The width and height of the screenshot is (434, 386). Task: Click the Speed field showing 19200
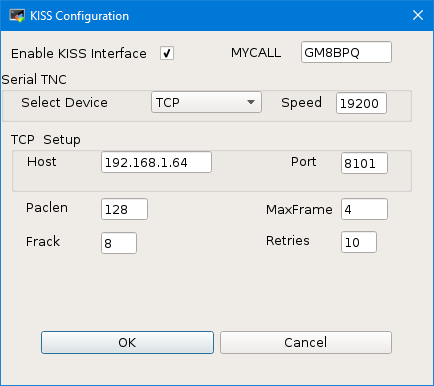[x=361, y=103]
